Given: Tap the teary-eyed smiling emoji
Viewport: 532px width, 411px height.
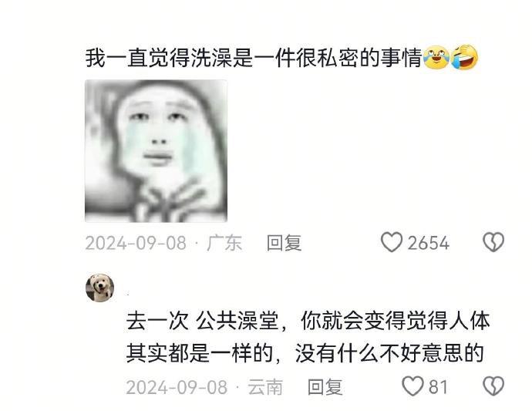Looking at the screenshot, I should [436, 58].
